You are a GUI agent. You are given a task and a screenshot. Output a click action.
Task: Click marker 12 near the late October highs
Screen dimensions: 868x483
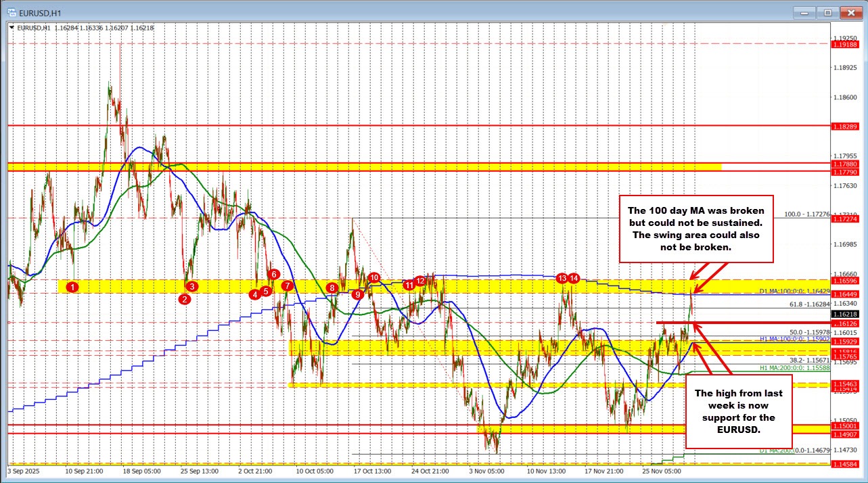click(420, 279)
